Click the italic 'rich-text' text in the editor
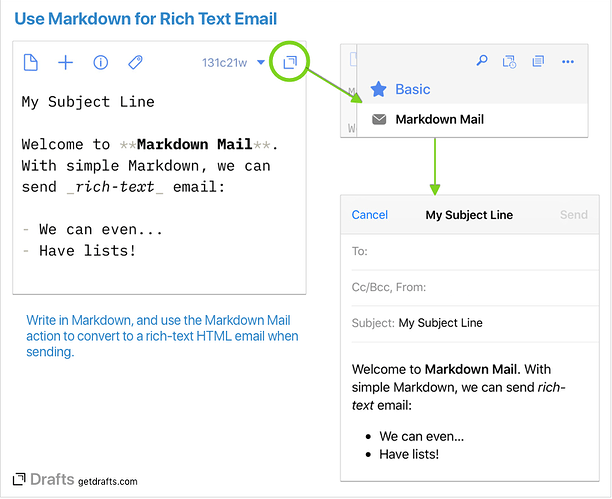The image size is (612, 499). point(115,187)
